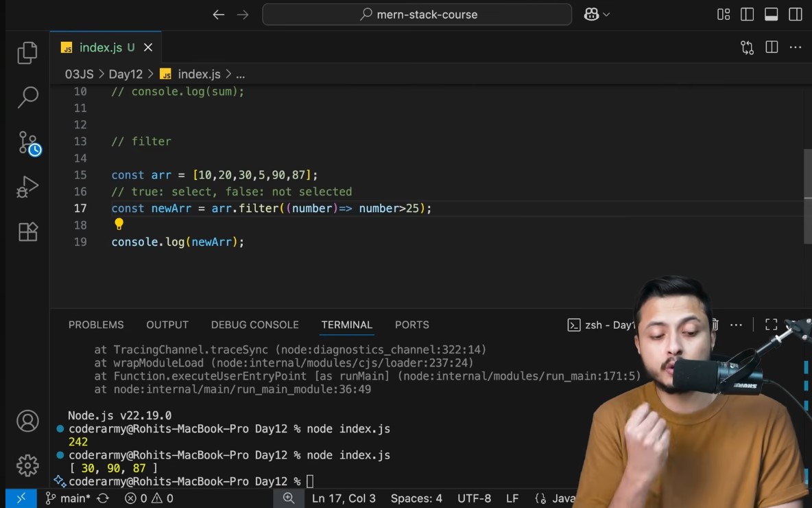The width and height of the screenshot is (812, 508).
Task: Click line 15 const arr declaration
Action: 215,175
